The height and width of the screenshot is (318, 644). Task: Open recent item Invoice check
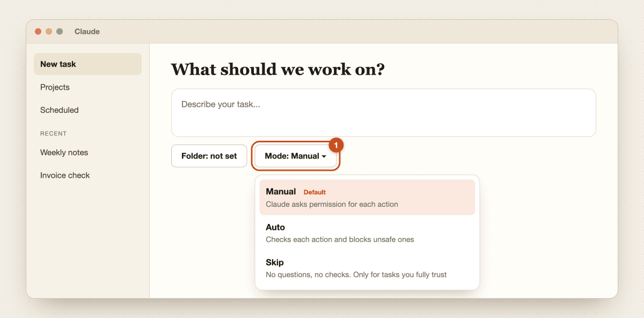click(87, 175)
